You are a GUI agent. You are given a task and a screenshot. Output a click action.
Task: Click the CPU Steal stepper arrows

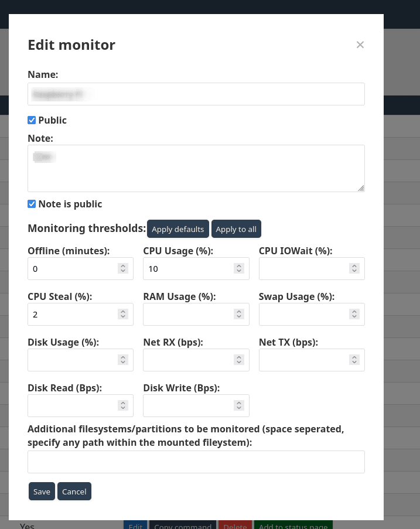pos(123,314)
